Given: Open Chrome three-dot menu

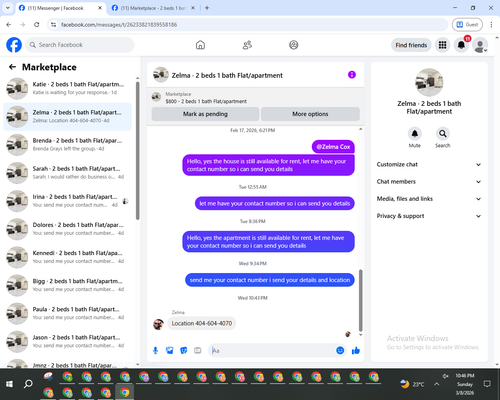Looking at the screenshot, I should [491, 24].
